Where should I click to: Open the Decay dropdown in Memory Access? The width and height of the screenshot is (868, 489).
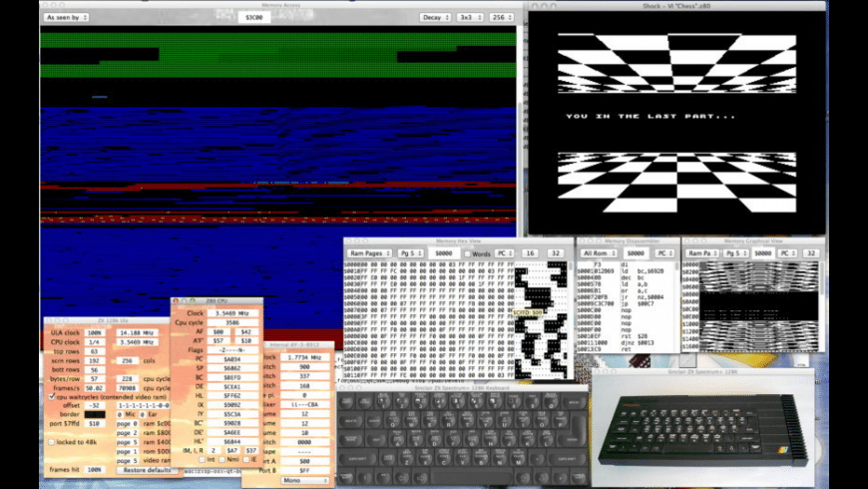click(x=434, y=17)
